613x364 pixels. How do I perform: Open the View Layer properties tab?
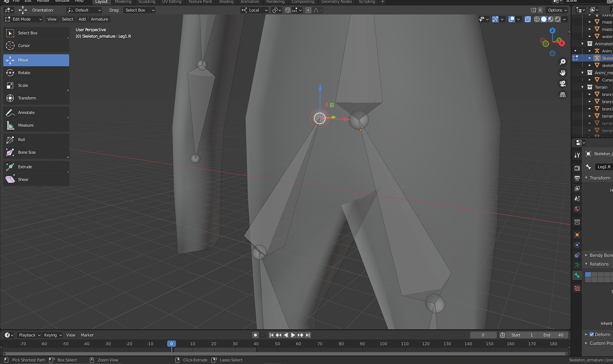coord(577,188)
